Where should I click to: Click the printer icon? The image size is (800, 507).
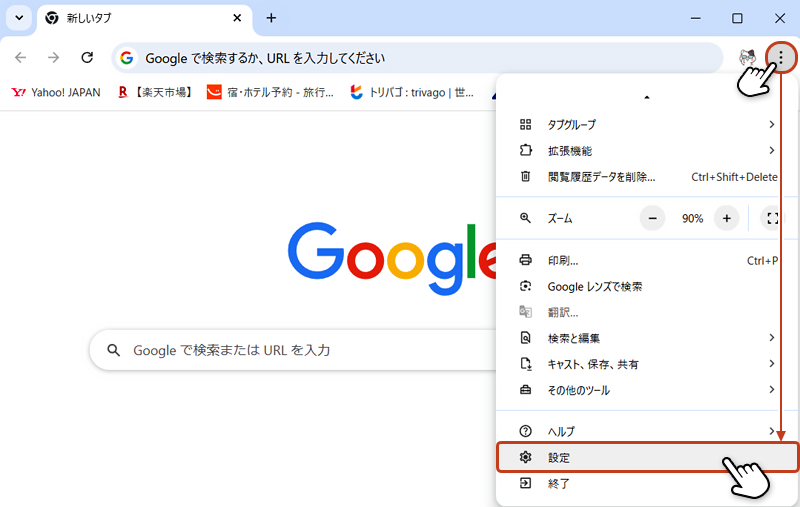(x=526, y=260)
